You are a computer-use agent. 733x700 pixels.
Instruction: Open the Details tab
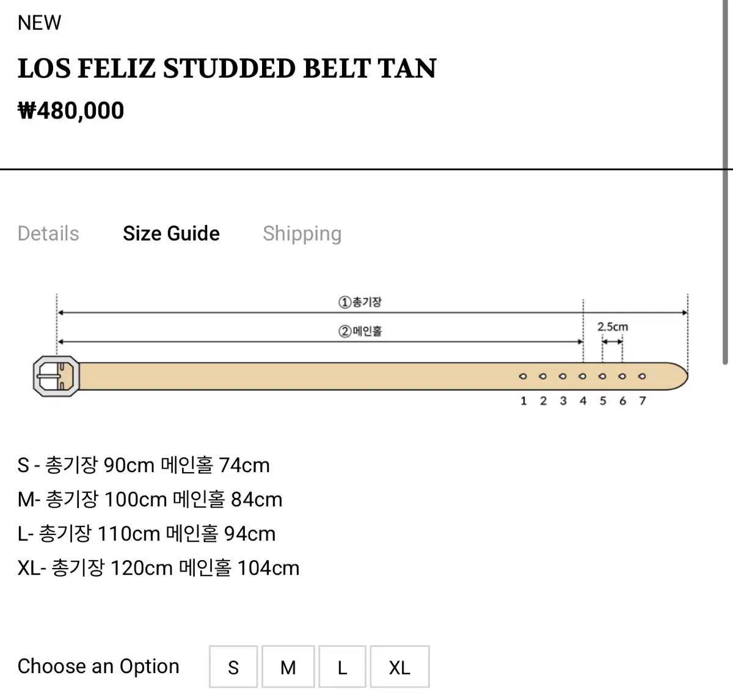[48, 233]
